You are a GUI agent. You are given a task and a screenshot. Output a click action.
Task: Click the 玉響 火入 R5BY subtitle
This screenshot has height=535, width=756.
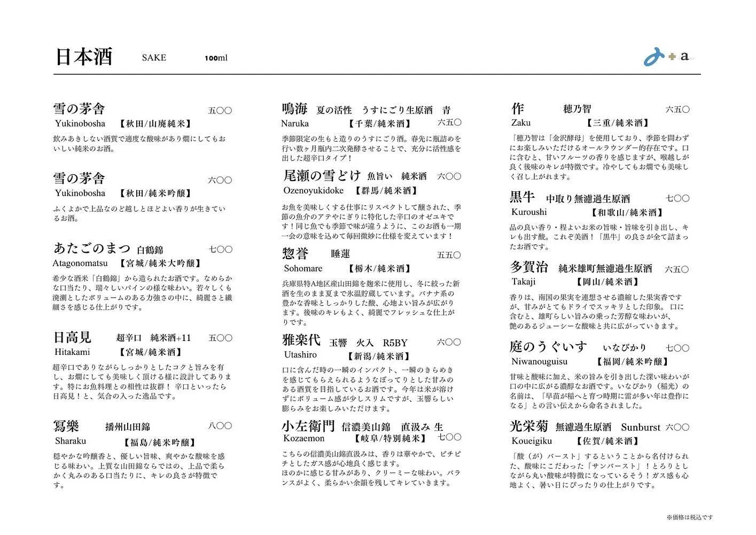(368, 343)
